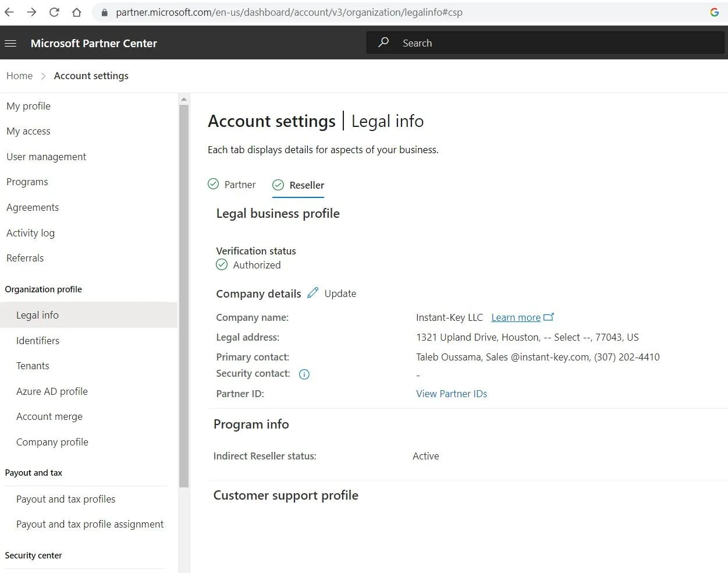Open the Learn more link
This screenshot has height=573, width=728.
click(x=516, y=317)
